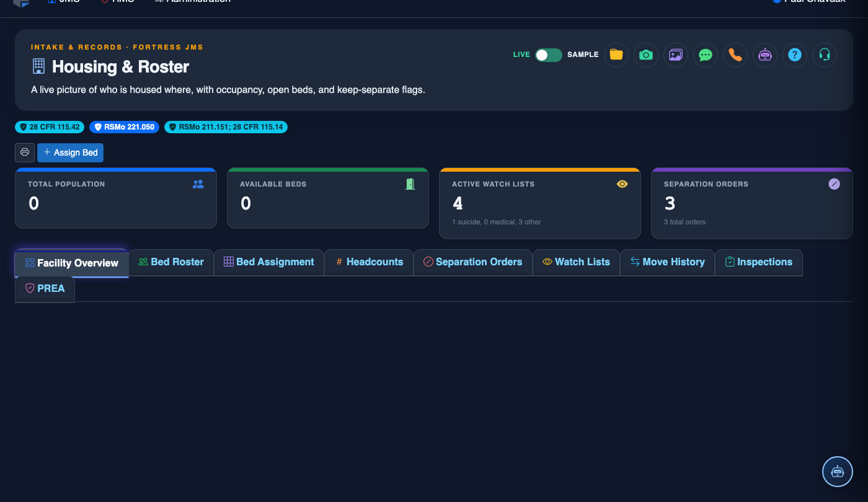The height and width of the screenshot is (502, 868).
Task: Go to the Headcounts tab
Action: (x=369, y=262)
